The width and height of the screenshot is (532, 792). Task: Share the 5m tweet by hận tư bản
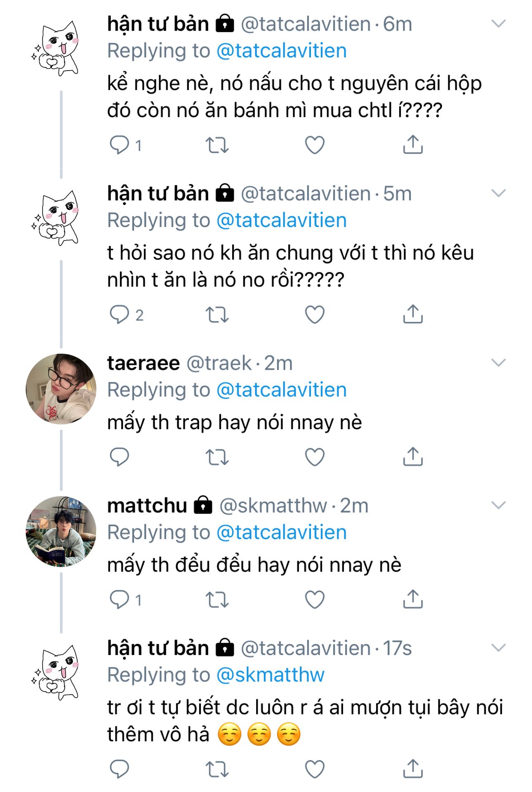413,314
